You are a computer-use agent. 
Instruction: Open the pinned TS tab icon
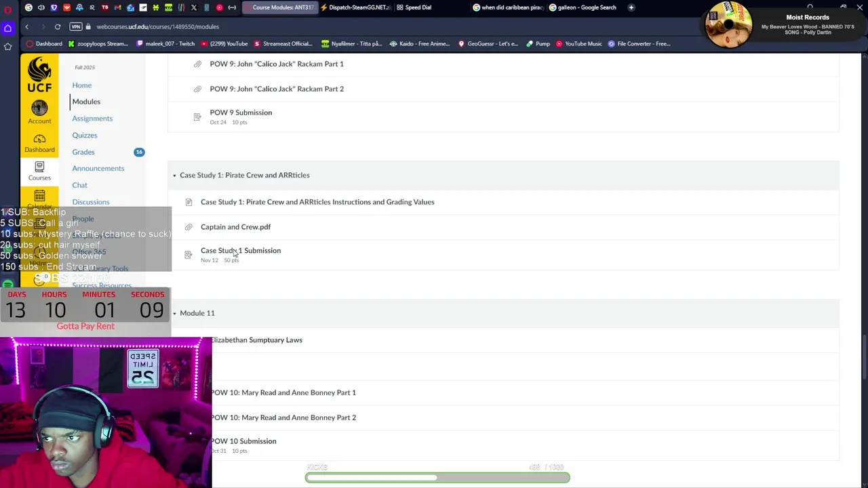[x=105, y=7]
